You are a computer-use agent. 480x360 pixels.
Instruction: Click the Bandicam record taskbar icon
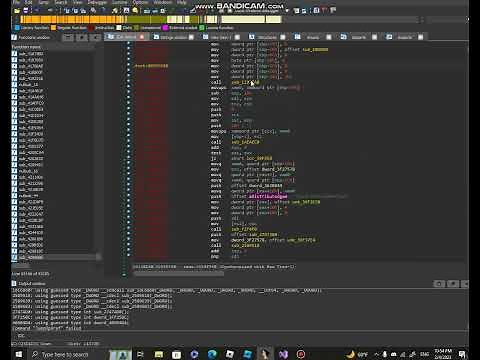(301, 354)
